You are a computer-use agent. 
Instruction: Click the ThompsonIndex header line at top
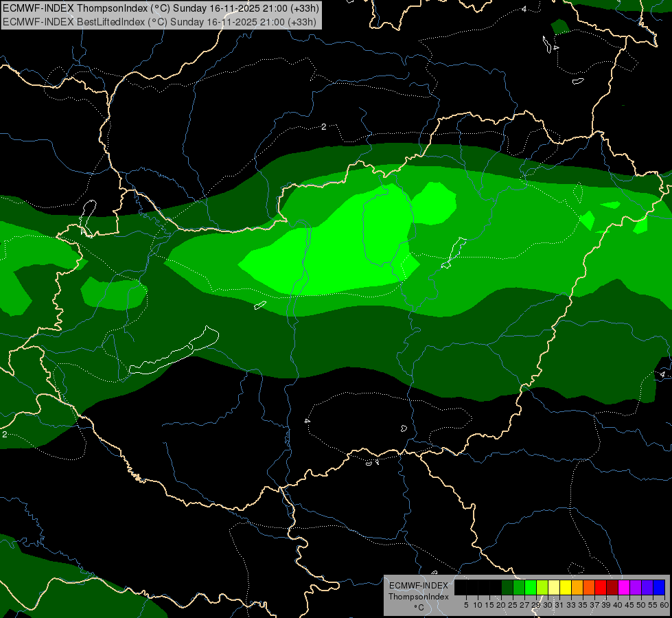coord(161,8)
